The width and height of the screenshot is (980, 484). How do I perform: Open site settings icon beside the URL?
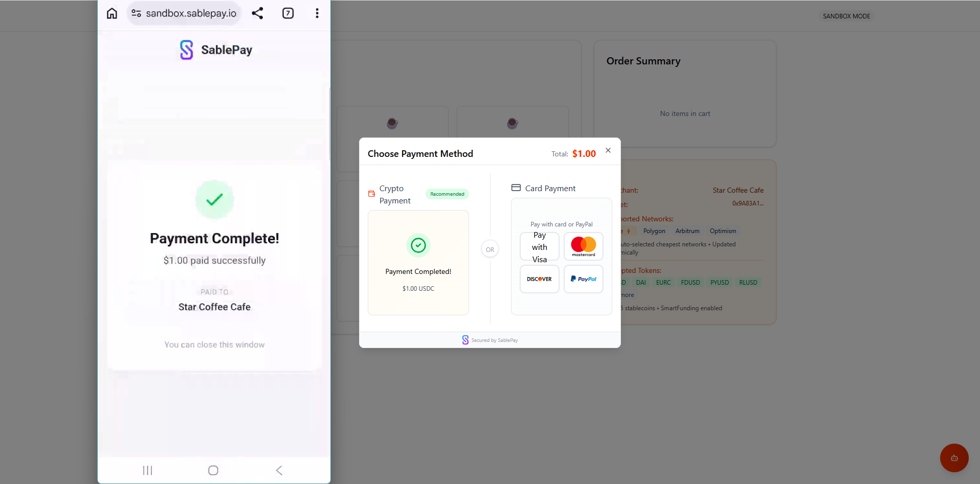[136, 13]
